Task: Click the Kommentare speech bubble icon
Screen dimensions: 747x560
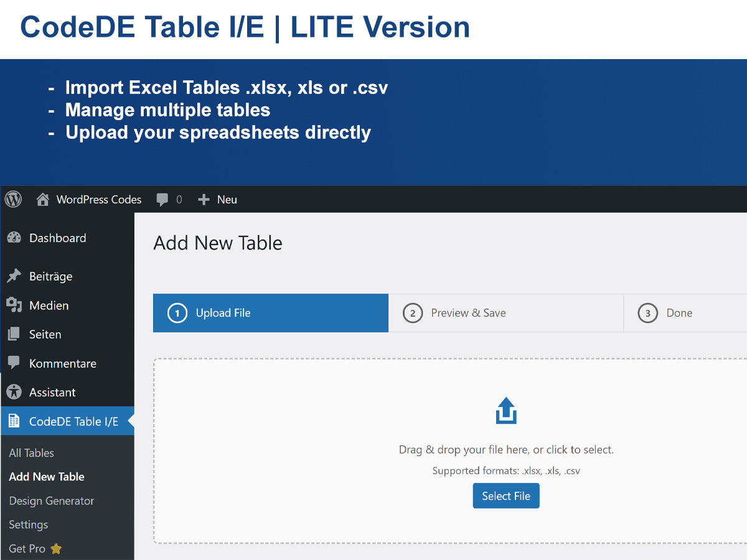Action: [x=14, y=363]
